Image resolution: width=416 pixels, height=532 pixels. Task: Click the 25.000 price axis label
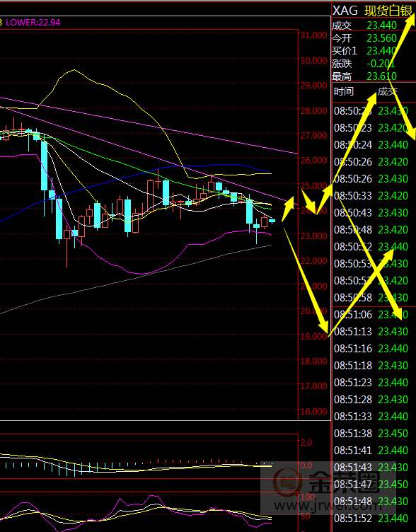[314, 185]
